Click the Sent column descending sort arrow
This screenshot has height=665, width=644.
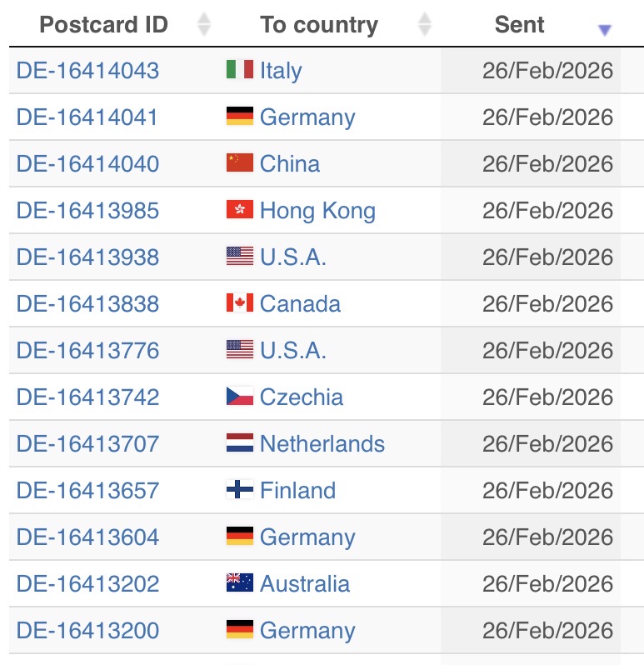(605, 30)
